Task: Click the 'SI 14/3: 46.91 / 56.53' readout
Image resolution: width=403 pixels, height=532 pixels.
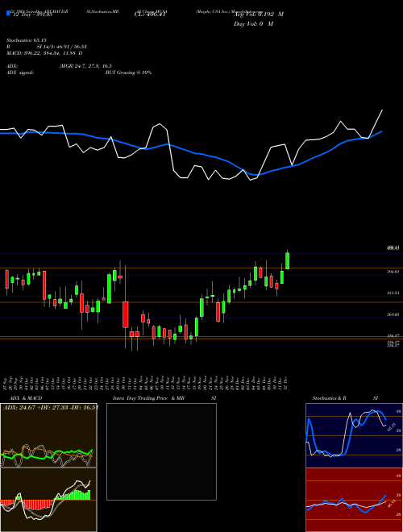Action: click(62, 47)
